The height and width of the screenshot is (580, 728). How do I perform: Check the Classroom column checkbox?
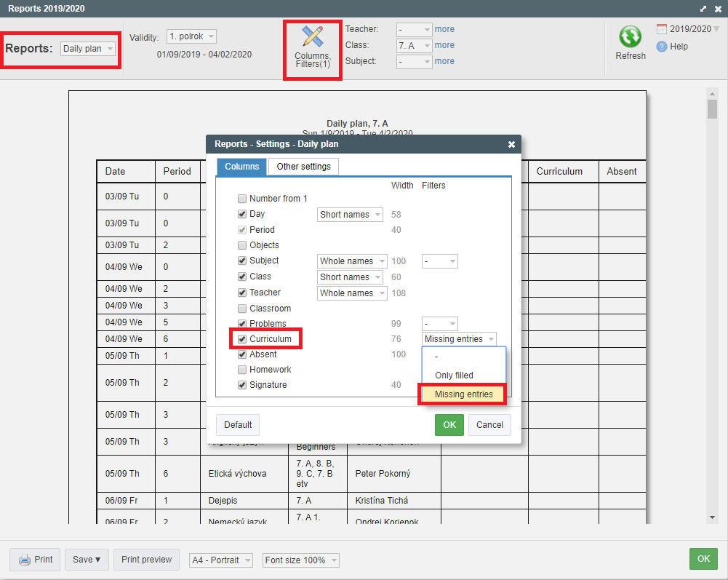[x=242, y=309]
